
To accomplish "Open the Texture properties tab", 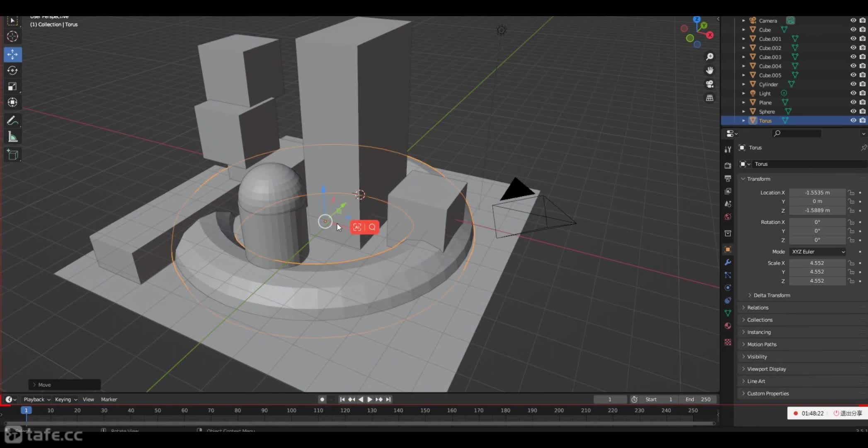I will tap(727, 342).
